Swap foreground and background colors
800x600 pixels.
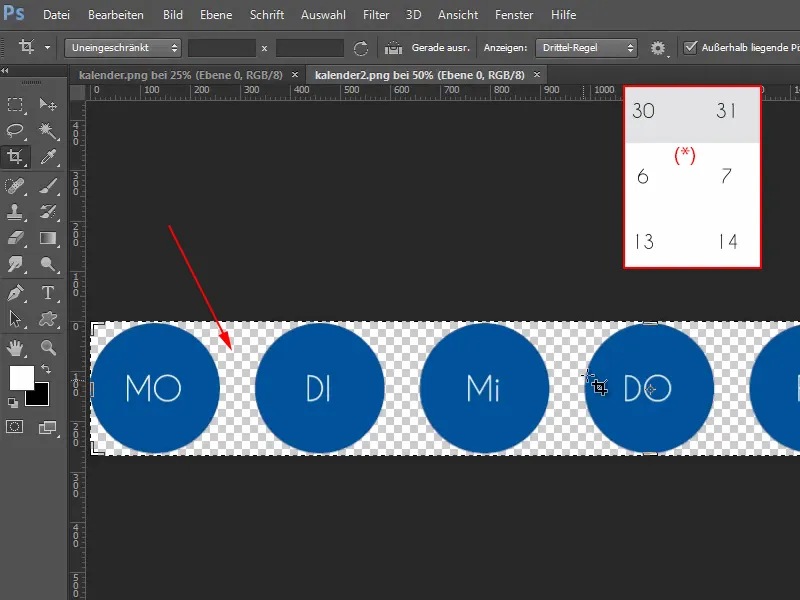point(46,368)
